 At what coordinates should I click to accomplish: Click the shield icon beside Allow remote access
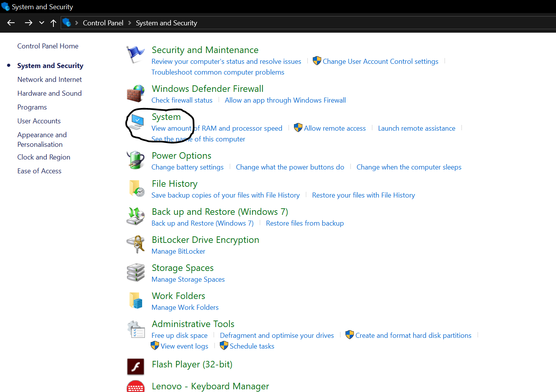pos(298,128)
